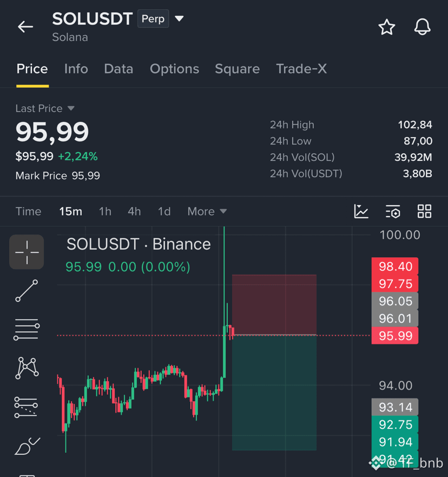
Task: Open the Fibonacci retracement lines tool
Action: [x=27, y=329]
